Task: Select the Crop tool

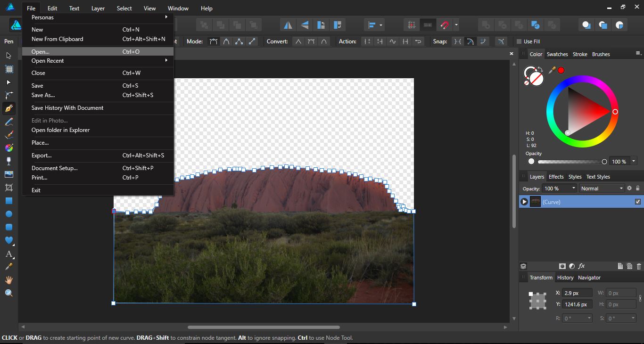Action: click(x=9, y=187)
